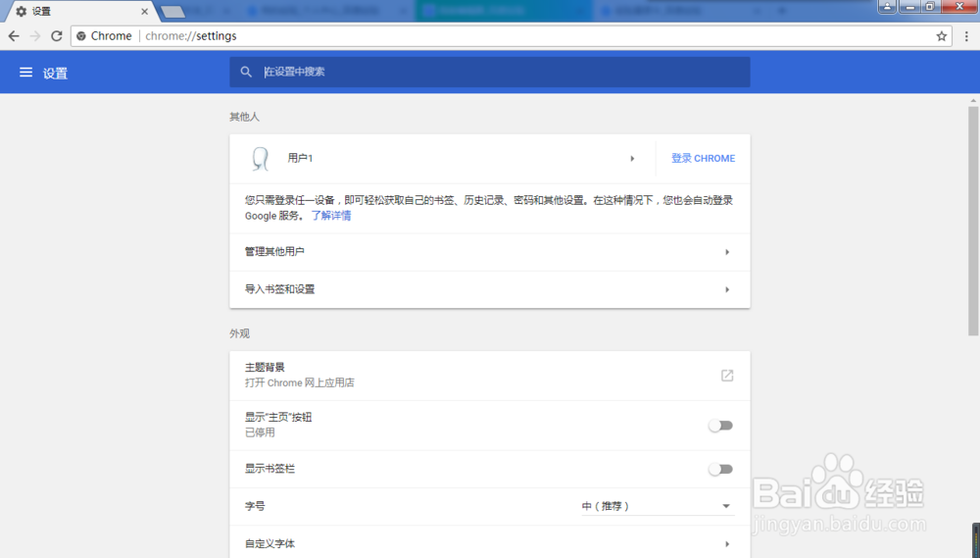
Task: Bookmark this page with the star
Action: [941, 36]
